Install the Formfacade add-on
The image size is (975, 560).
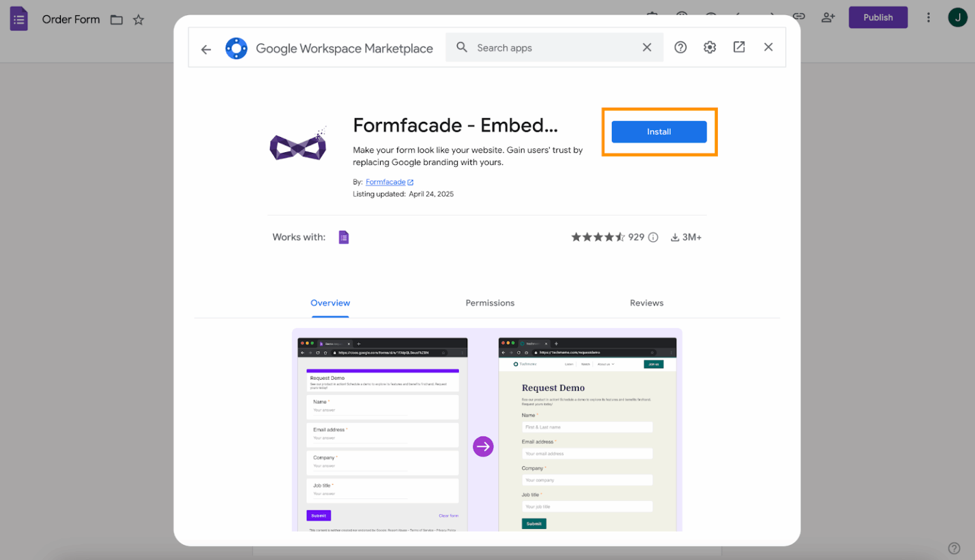click(x=659, y=131)
